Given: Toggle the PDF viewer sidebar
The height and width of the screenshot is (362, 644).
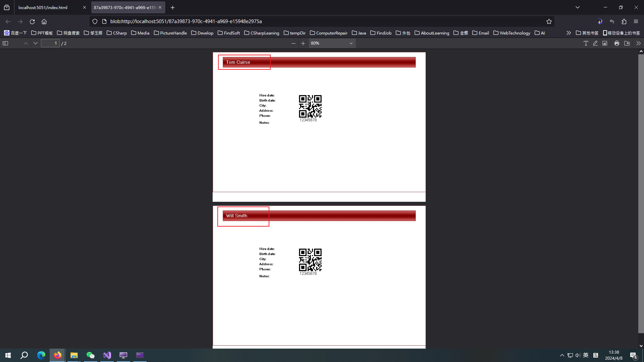Looking at the screenshot, I should (5, 43).
